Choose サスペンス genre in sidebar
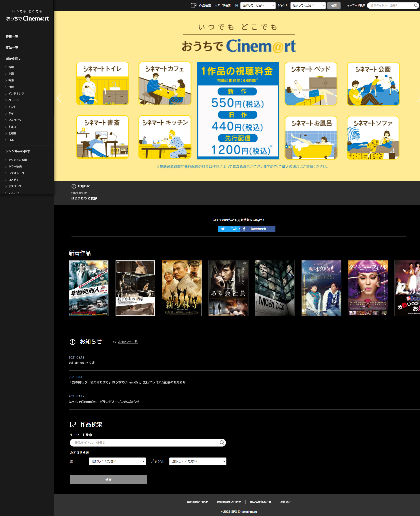 tap(15, 186)
